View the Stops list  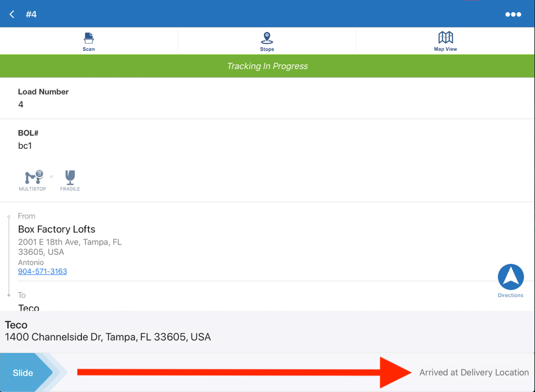click(x=267, y=41)
